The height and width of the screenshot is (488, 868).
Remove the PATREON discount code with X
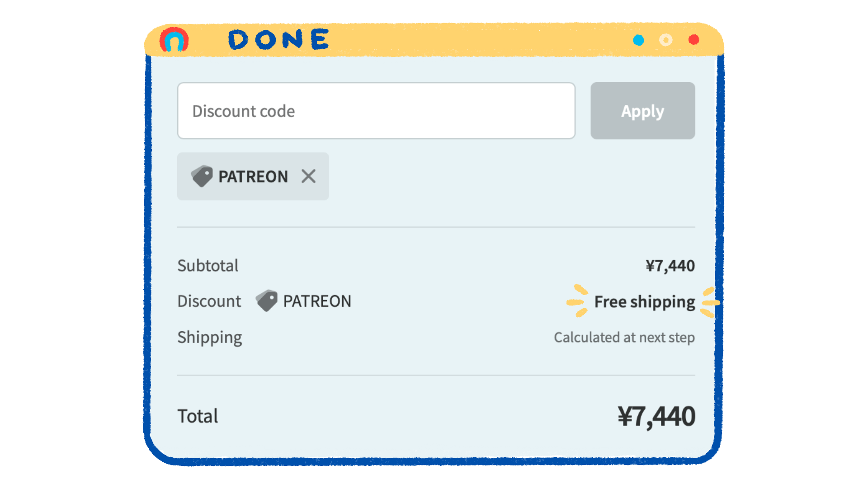pyautogui.click(x=309, y=176)
